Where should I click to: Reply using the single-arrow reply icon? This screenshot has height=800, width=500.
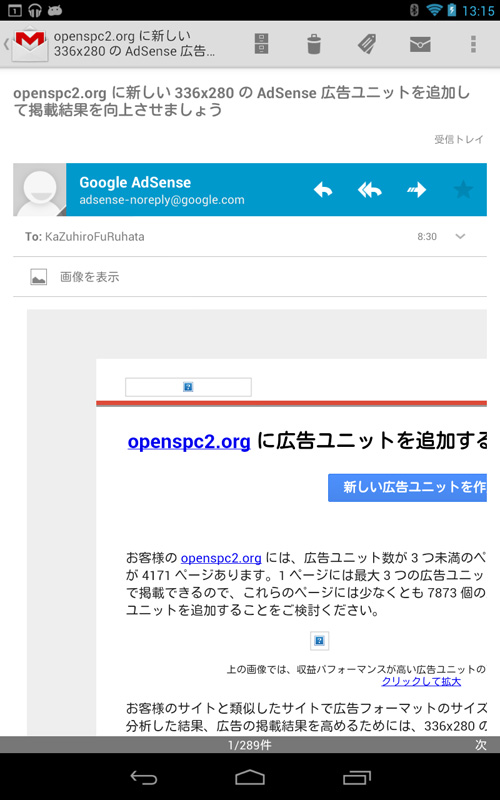pos(322,190)
